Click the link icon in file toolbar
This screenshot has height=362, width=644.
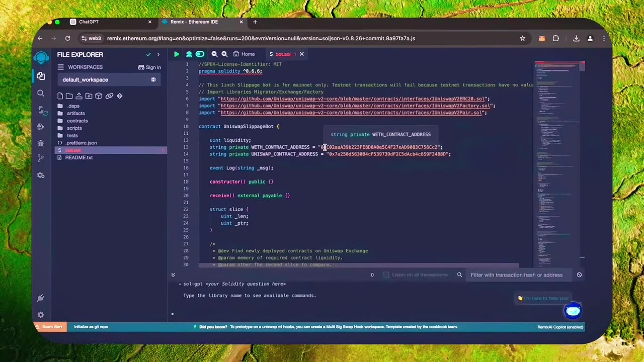pyautogui.click(x=109, y=96)
